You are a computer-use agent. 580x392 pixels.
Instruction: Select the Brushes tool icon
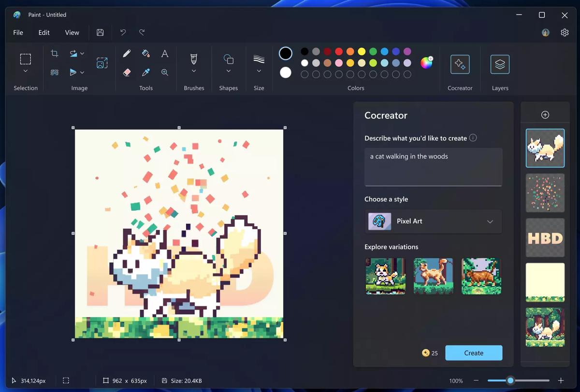click(x=194, y=59)
